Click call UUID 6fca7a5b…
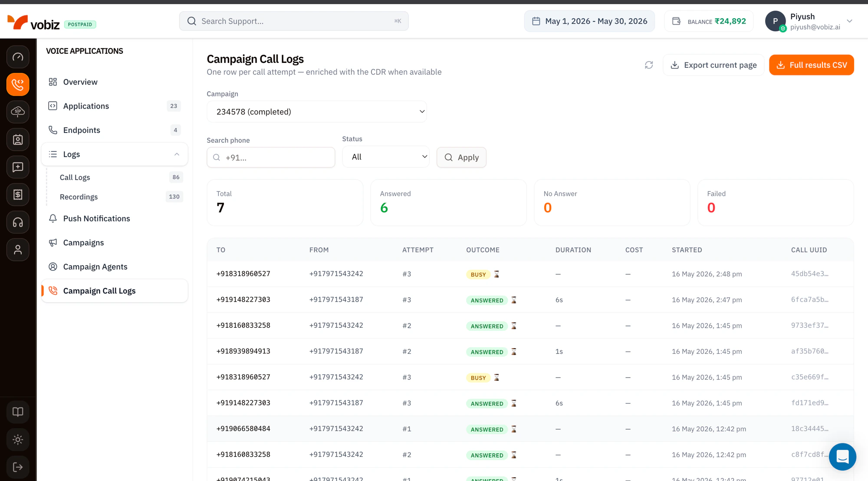The image size is (868, 481). [809, 300]
